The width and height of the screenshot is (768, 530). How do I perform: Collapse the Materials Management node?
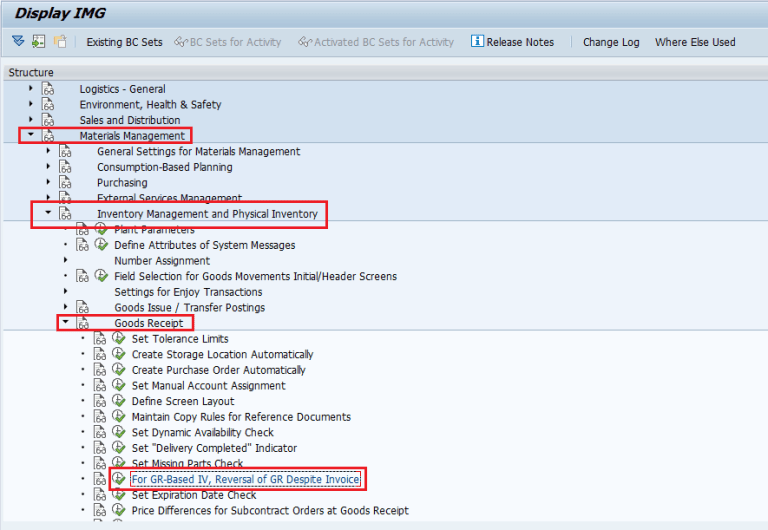pyautogui.click(x=31, y=134)
